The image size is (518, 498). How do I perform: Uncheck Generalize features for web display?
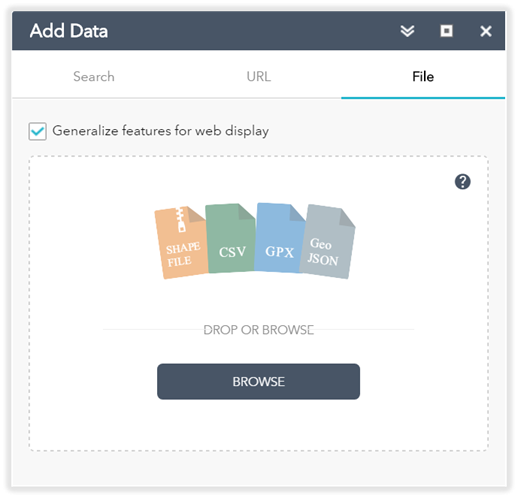click(37, 131)
